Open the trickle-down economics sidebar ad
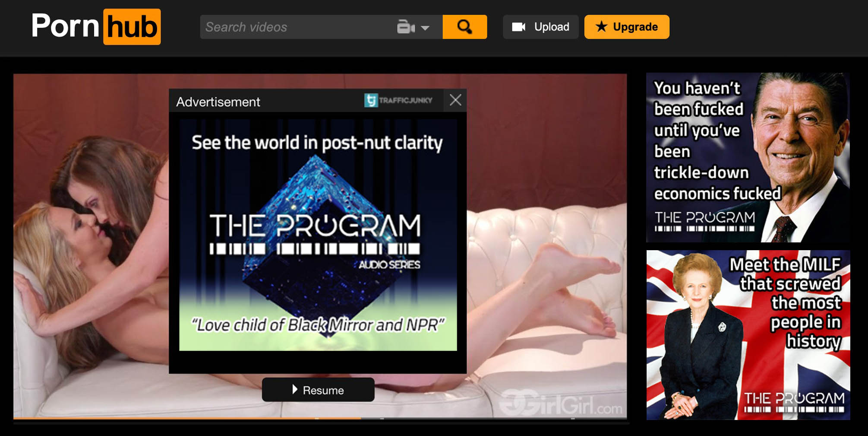This screenshot has height=436, width=868. coord(748,157)
